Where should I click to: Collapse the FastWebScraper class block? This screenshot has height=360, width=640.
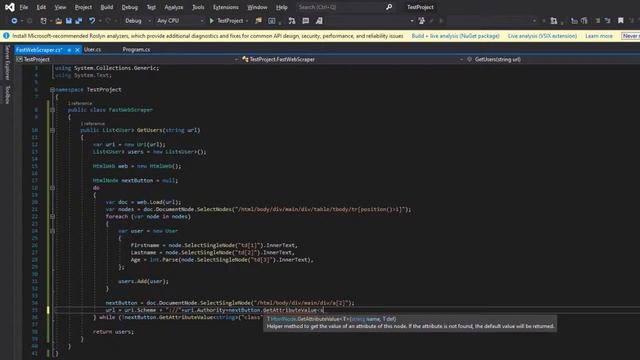click(x=52, y=110)
